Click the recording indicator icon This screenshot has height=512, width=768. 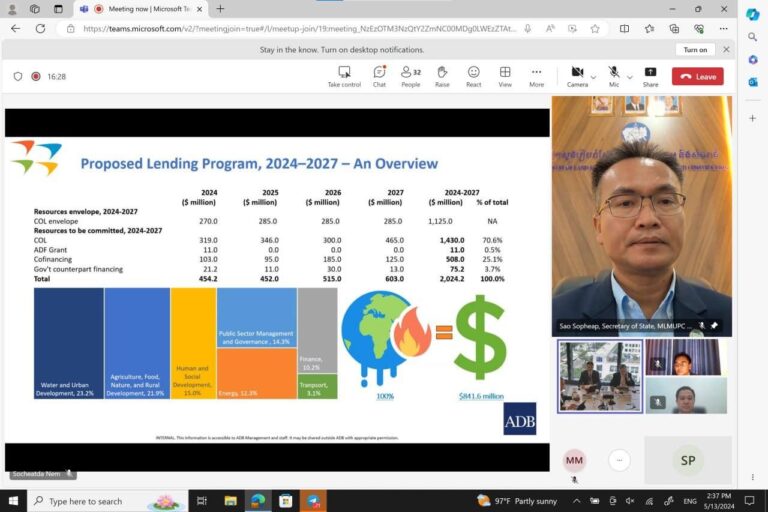point(36,76)
